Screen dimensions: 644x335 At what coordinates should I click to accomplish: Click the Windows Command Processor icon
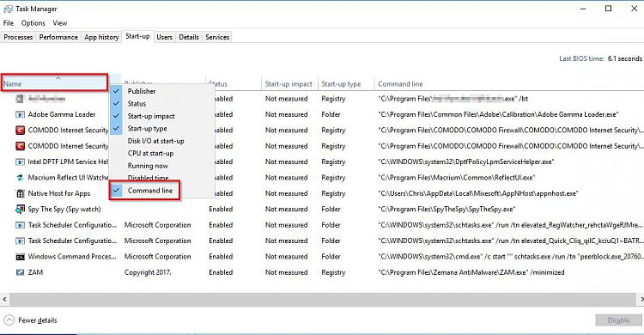(x=20, y=257)
